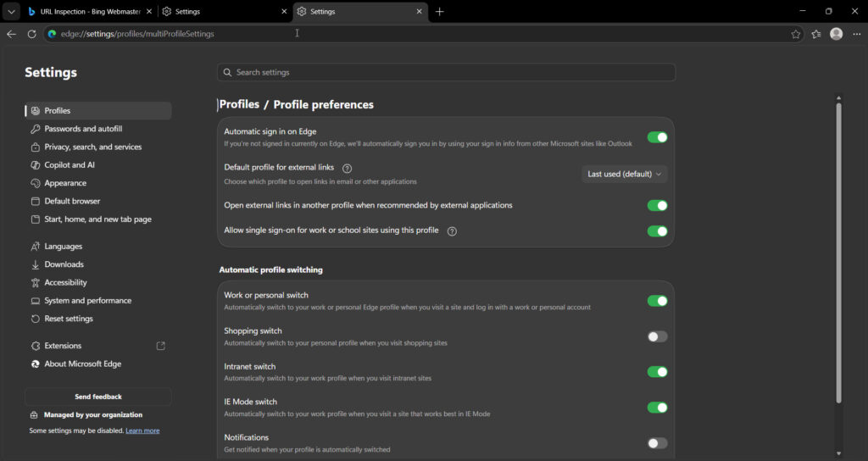This screenshot has width=868, height=461.
Task: Open the profile avatar menu
Action: (x=837, y=34)
